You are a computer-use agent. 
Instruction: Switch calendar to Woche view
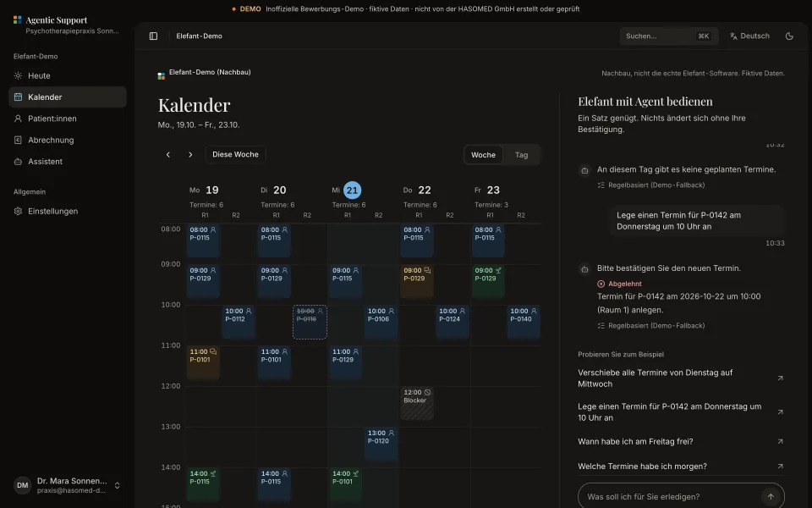[483, 155]
